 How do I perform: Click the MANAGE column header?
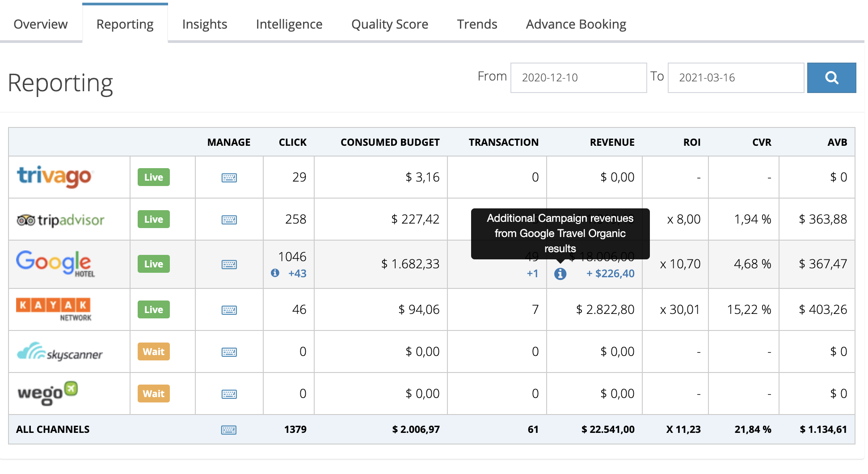point(229,142)
